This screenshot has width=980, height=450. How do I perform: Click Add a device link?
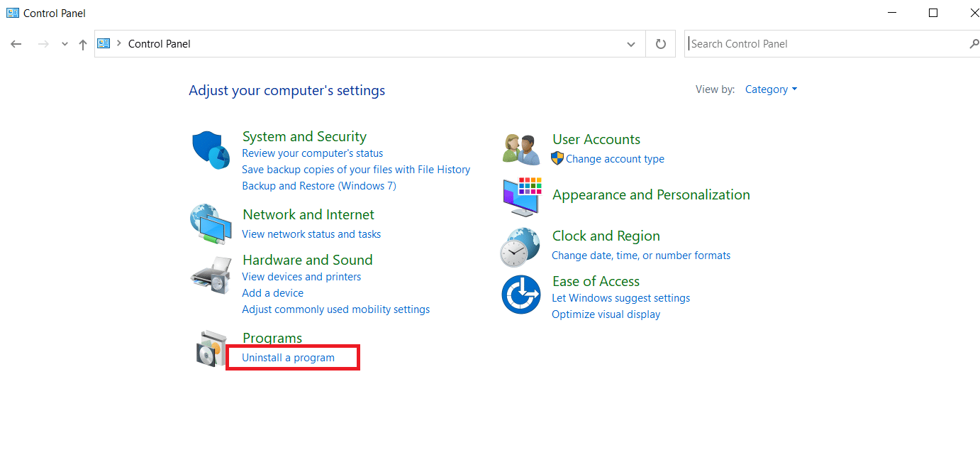point(272,293)
